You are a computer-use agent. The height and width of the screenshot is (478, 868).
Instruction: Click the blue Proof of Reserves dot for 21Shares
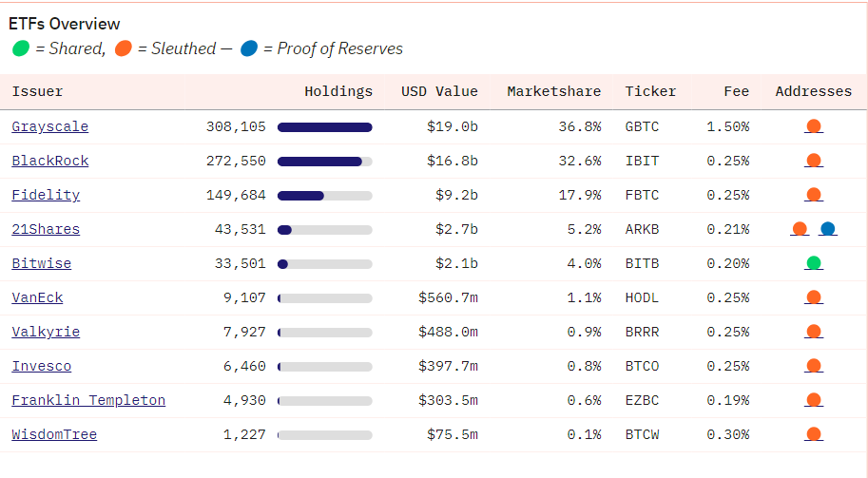(x=827, y=229)
